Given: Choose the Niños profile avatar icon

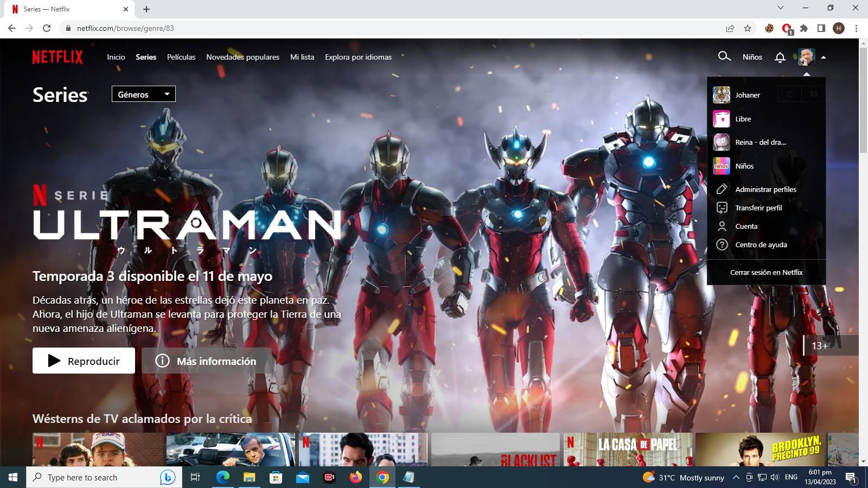Looking at the screenshot, I should 722,166.
